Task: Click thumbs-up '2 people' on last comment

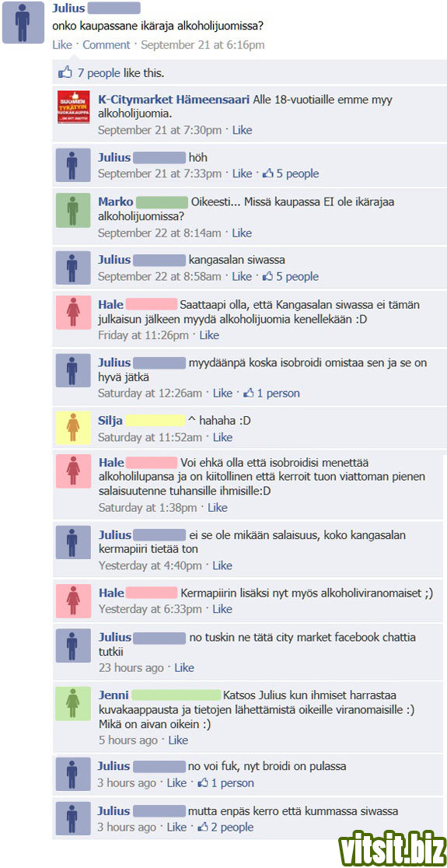Action: (x=225, y=827)
